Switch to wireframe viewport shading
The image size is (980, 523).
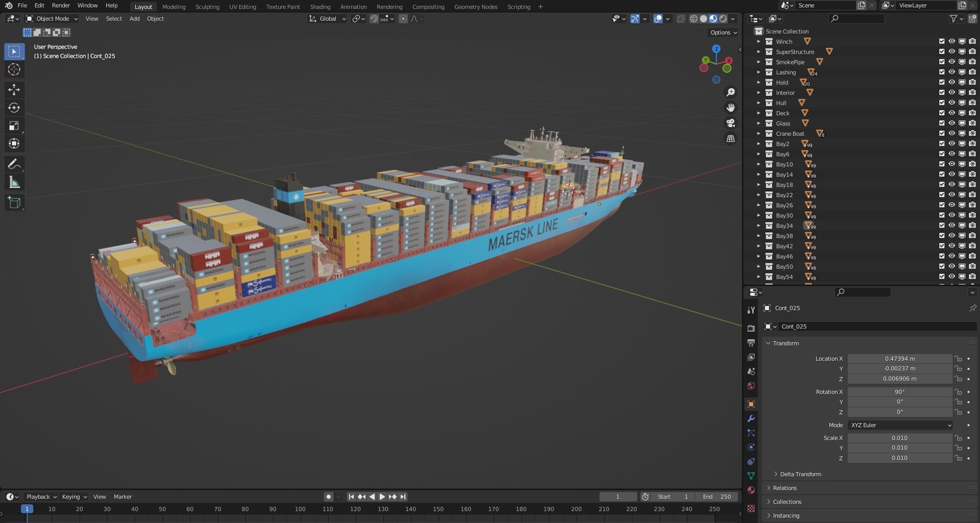pyautogui.click(x=693, y=19)
